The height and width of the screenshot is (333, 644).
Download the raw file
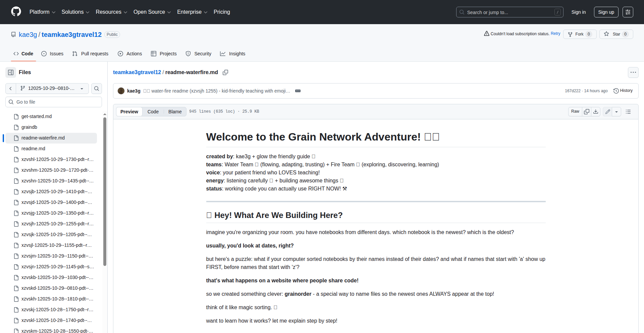pos(596,112)
